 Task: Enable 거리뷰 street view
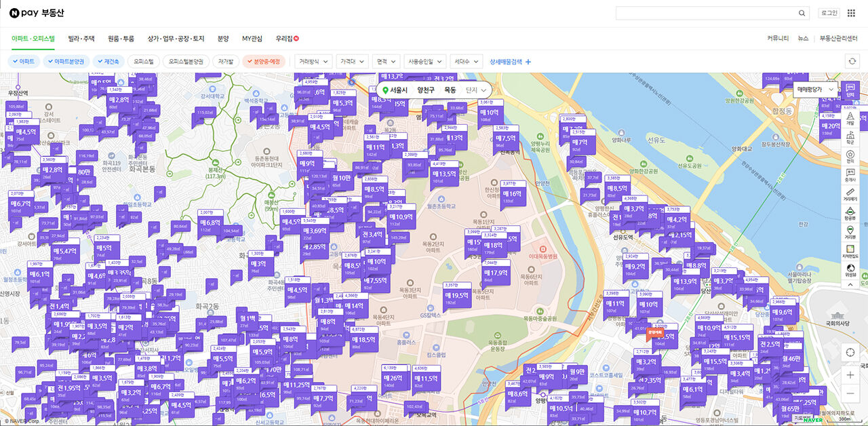[850, 233]
